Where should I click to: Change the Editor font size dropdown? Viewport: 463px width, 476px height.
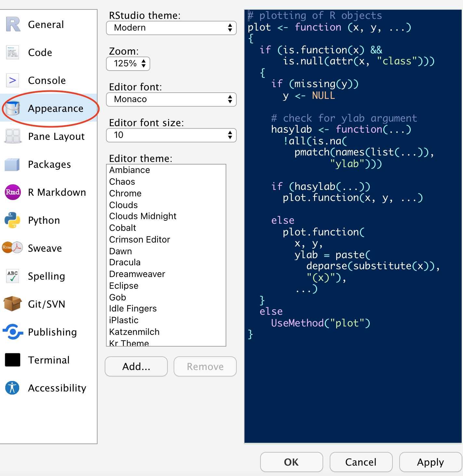(x=171, y=135)
